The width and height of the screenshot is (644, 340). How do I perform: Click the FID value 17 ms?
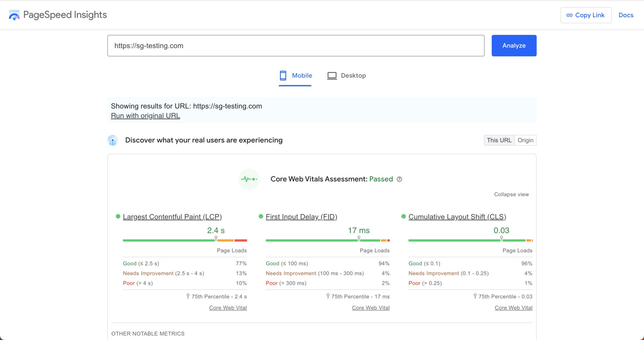tap(359, 230)
